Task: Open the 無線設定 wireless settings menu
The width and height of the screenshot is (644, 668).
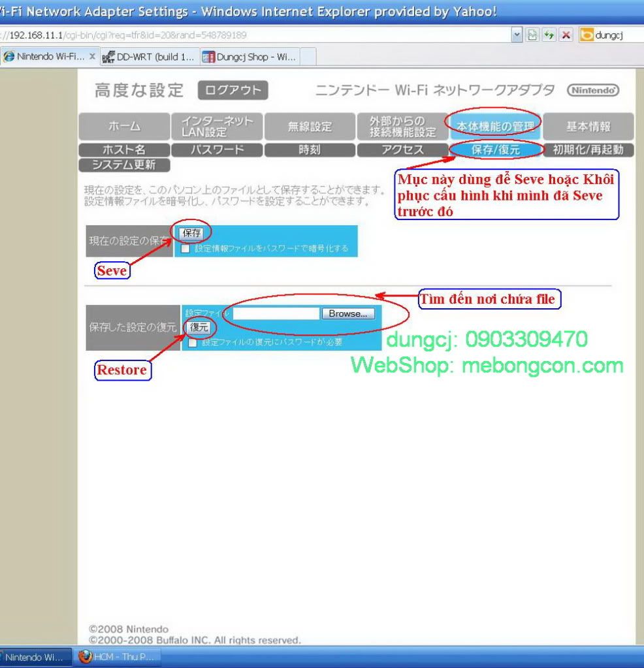Action: [x=310, y=127]
